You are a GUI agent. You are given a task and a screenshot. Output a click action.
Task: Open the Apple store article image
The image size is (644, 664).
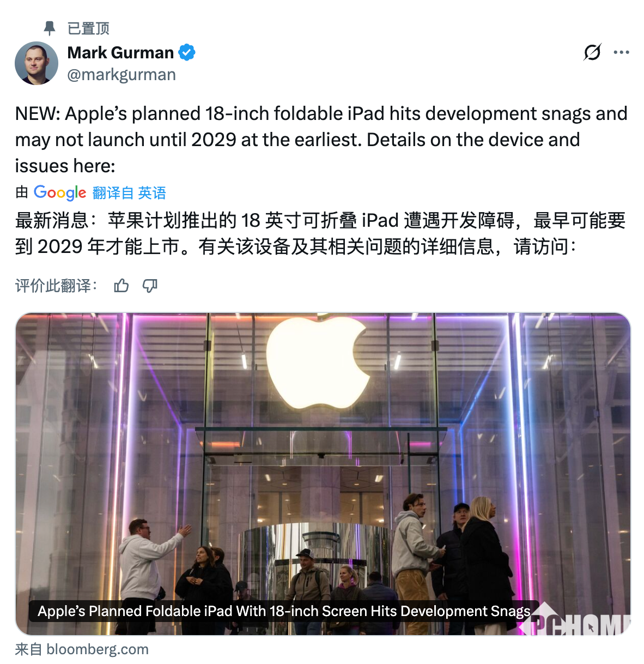323,474
